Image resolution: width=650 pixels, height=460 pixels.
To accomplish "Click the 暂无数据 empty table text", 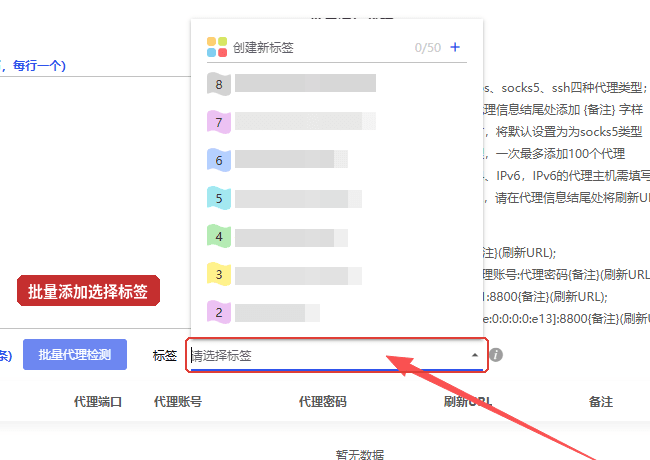I will [360, 454].
